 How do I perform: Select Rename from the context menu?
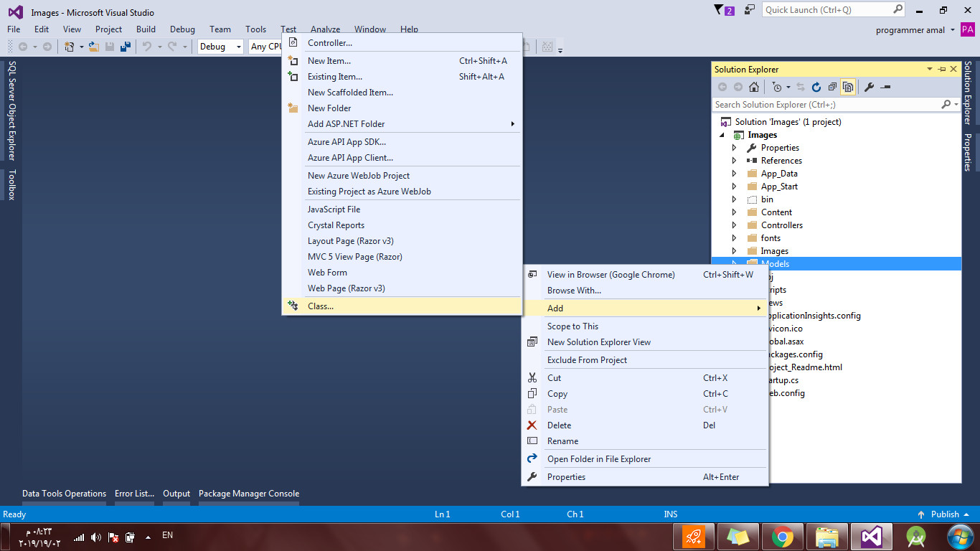(644, 441)
